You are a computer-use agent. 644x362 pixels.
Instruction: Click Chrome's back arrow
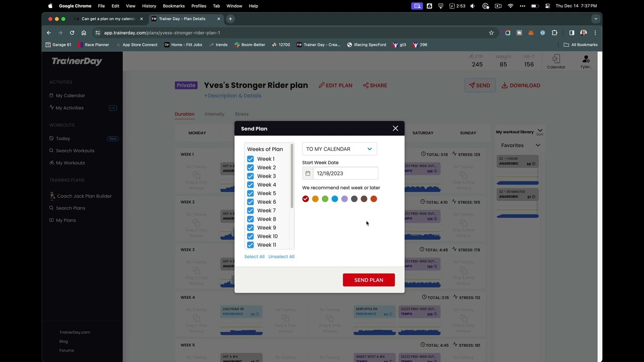(x=49, y=33)
